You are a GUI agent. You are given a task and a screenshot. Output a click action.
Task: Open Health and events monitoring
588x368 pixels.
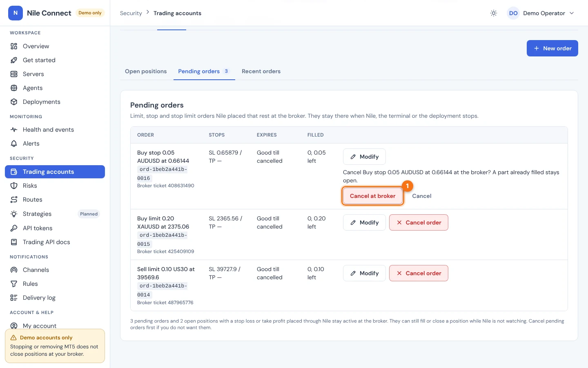(55, 130)
